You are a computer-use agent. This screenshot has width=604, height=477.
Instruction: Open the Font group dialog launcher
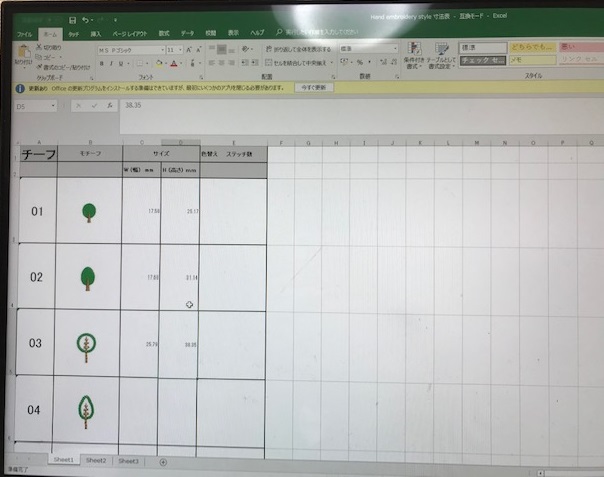(201, 77)
